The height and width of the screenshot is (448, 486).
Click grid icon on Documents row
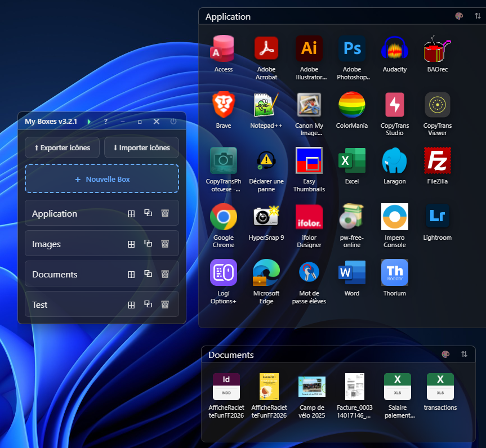[131, 275]
